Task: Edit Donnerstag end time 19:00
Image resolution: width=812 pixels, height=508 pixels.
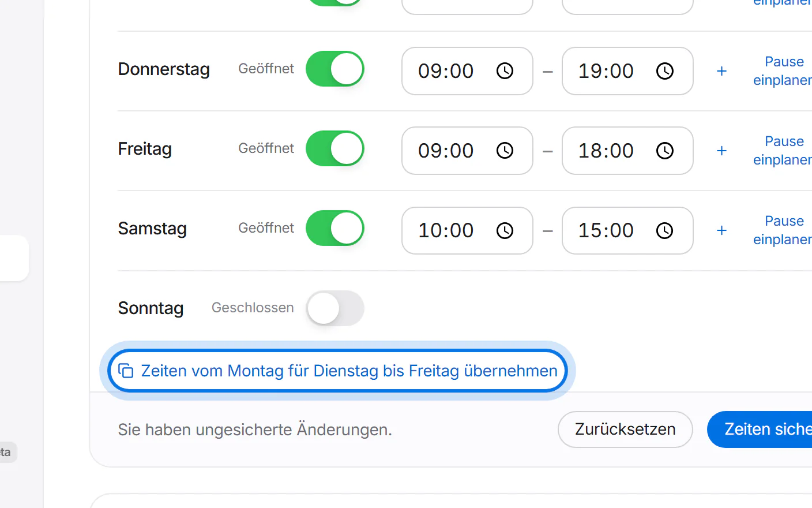Action: 627,71
